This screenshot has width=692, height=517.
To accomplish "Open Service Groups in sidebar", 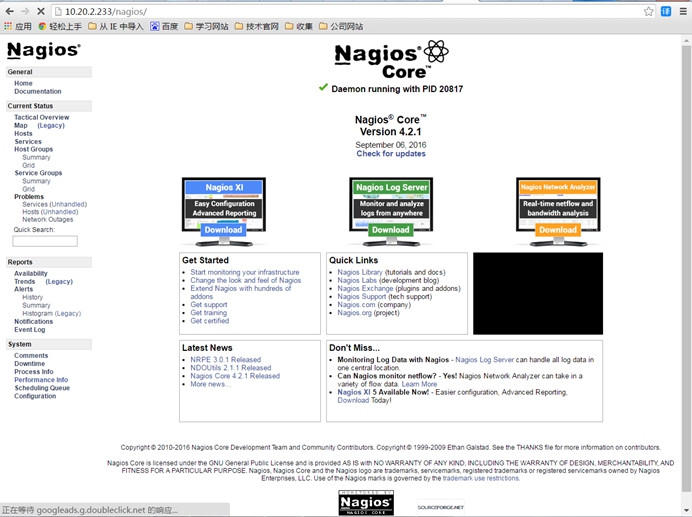I will pos(38,173).
